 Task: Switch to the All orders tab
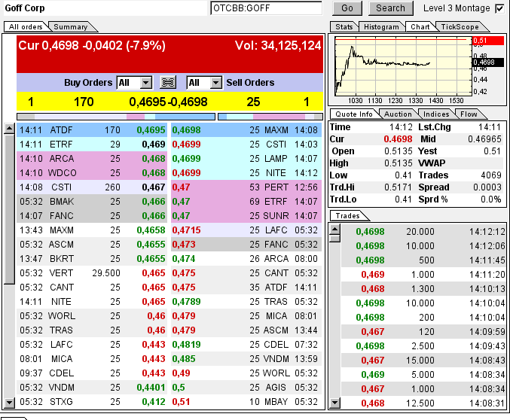pos(26,26)
